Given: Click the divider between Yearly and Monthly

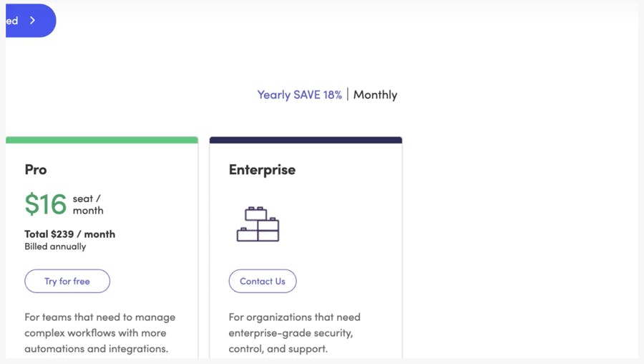Looking at the screenshot, I should pos(348,95).
